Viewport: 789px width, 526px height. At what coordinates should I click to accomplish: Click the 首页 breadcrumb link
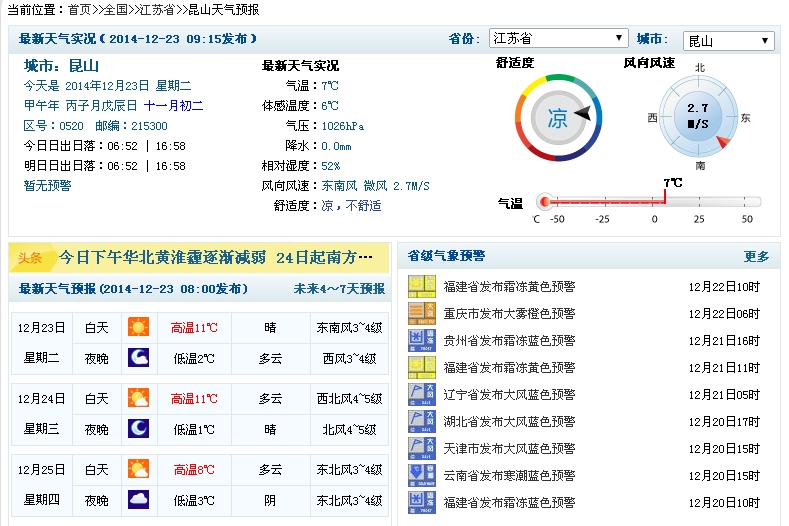[79, 9]
